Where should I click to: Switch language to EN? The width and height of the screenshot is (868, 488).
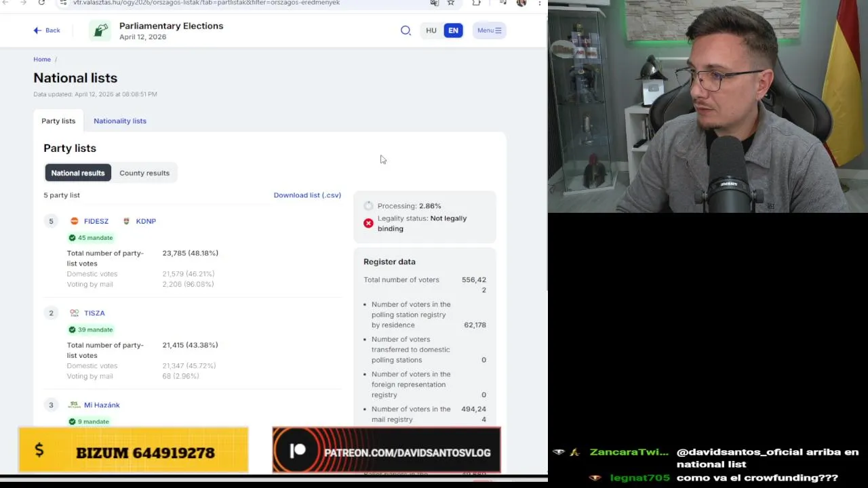pos(453,30)
